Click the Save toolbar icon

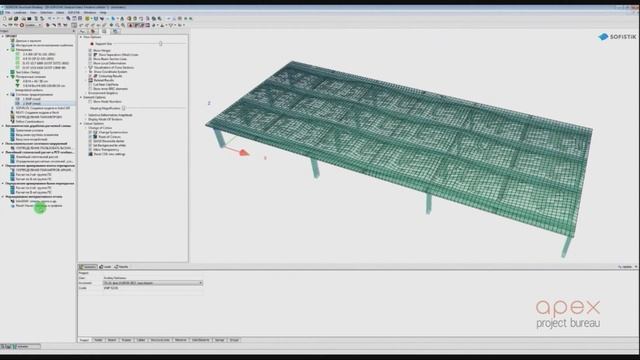point(16,18)
